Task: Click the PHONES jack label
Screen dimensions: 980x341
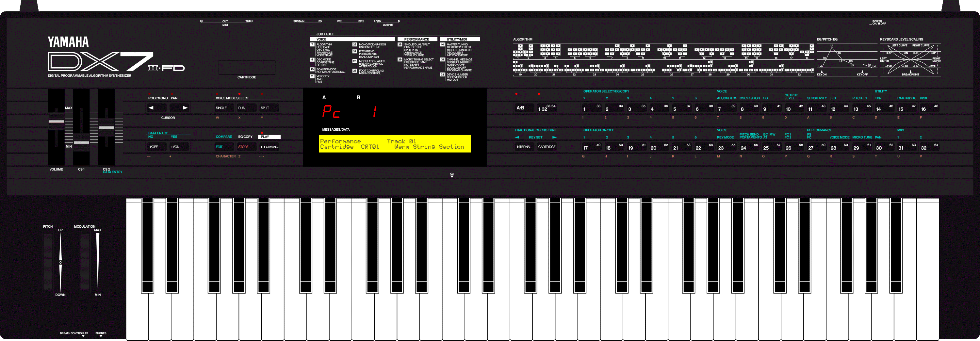Action: tap(101, 333)
